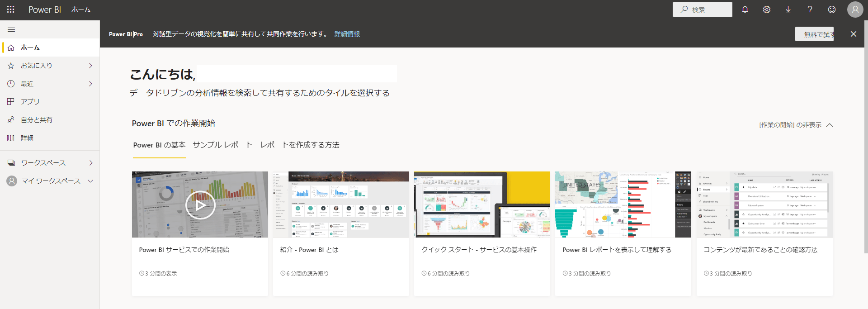Click the 詳細 book icon
This screenshot has width=868, height=309.
(11, 138)
